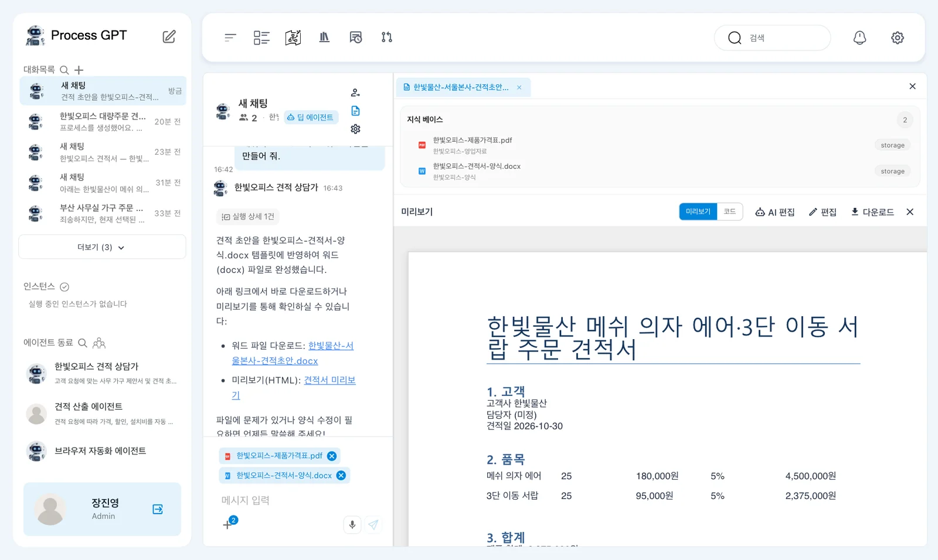
Task: Activate microphone voice input
Action: [352, 525]
